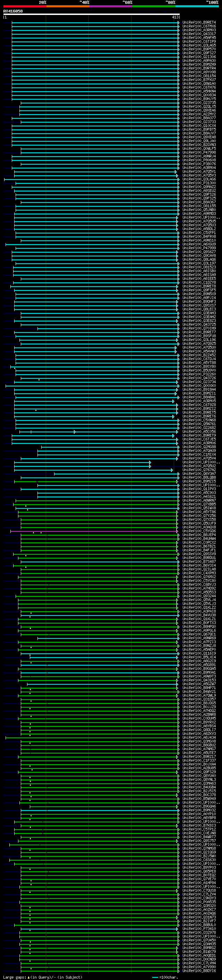This screenshot has height=980, width=222.
Task: Click the UniRef100_Q9SXS7 label
Action: tap(199, 305)
